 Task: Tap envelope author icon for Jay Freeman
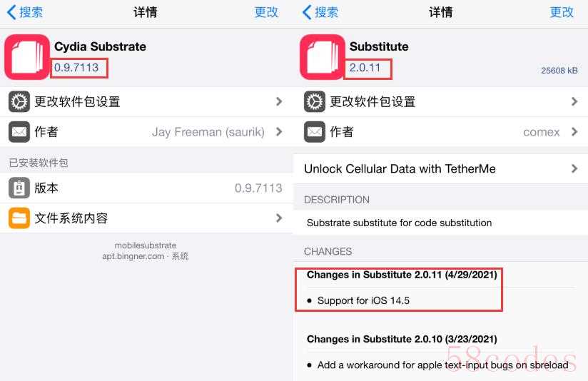pyautogui.click(x=19, y=131)
